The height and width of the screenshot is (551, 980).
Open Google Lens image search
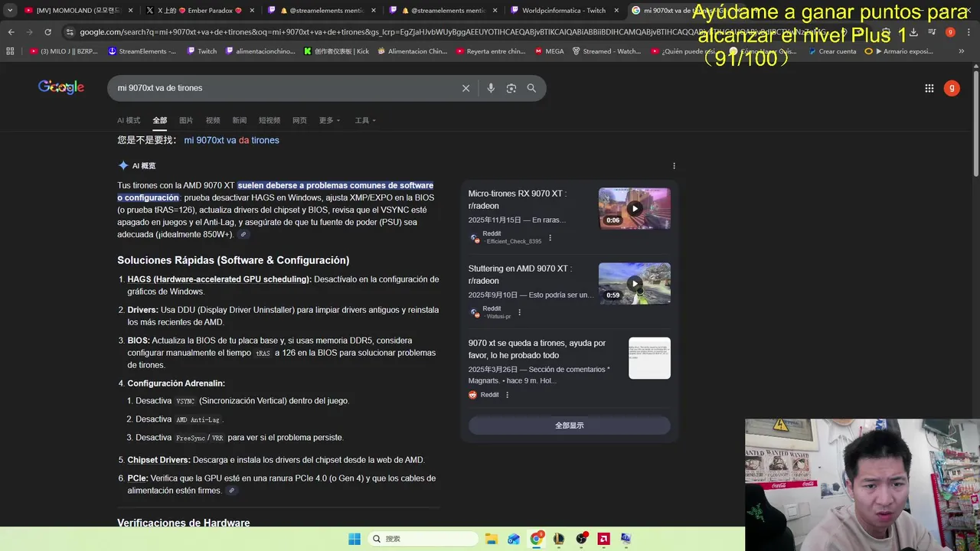511,88
